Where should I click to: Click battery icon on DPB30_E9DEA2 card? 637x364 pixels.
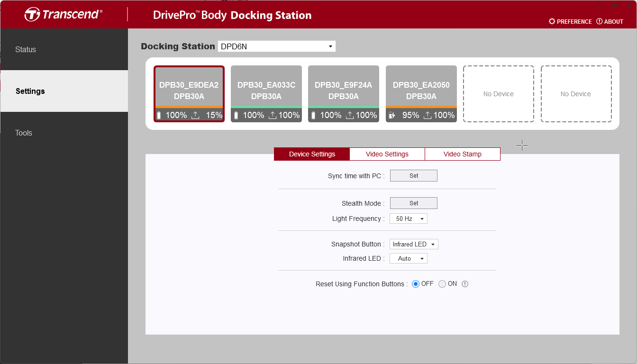(159, 115)
